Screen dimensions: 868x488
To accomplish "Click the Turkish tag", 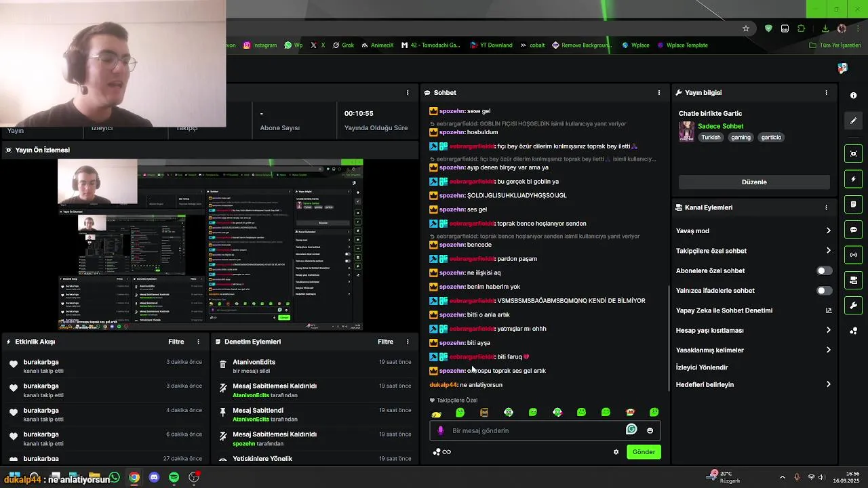I will (x=711, y=137).
